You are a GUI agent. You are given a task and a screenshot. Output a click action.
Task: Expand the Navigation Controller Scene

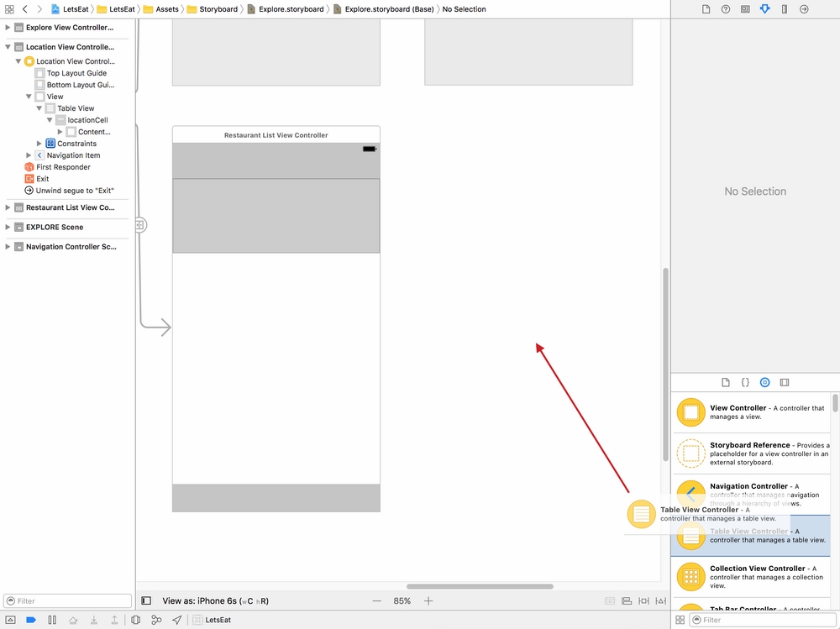pos(8,246)
